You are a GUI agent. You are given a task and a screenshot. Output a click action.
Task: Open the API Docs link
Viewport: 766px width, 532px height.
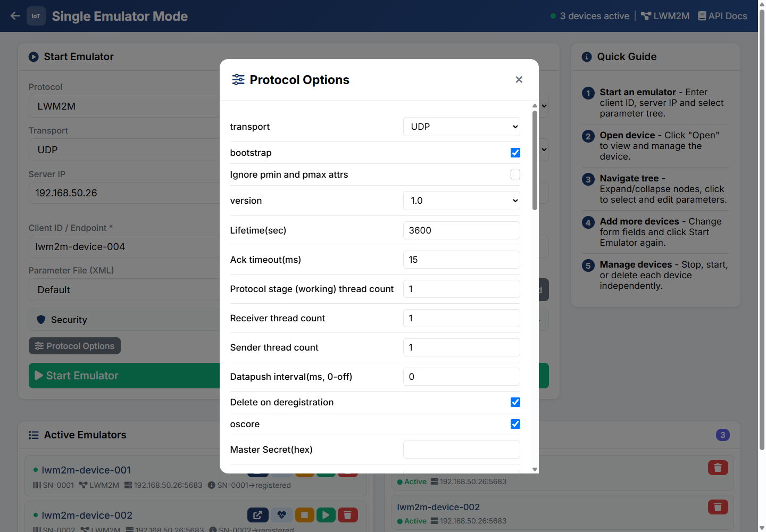pyautogui.click(x=722, y=16)
